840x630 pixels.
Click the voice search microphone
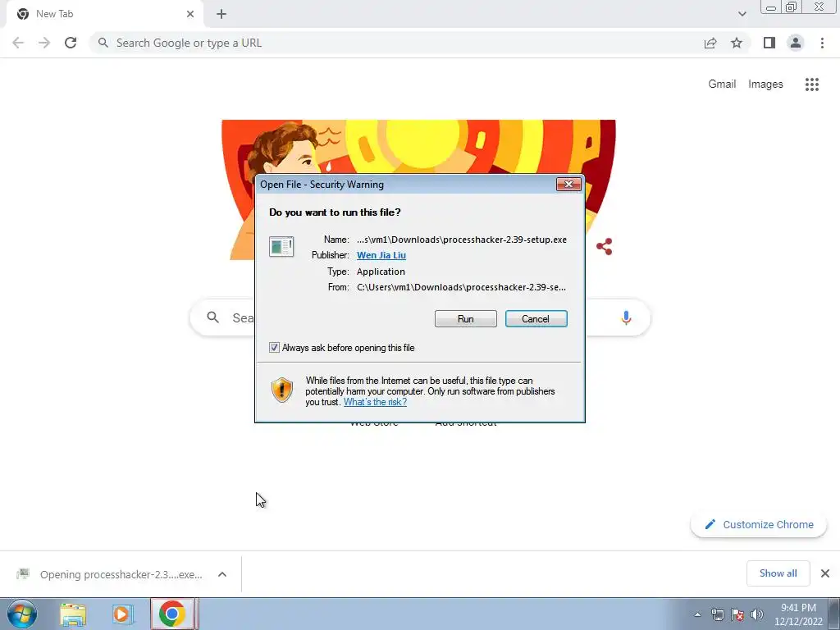click(x=626, y=317)
